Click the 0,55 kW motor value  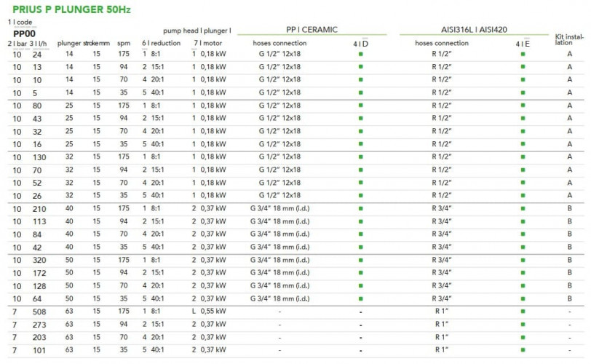click(x=213, y=312)
